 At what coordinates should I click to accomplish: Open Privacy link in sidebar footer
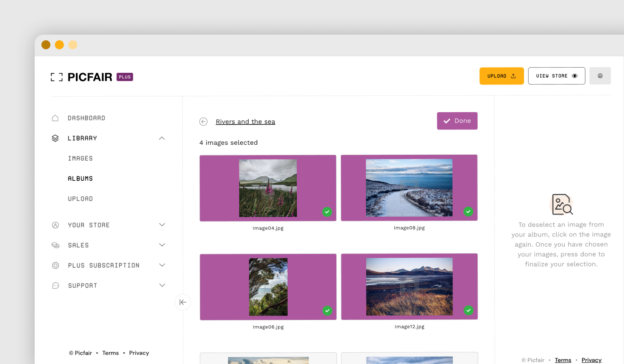click(x=139, y=353)
